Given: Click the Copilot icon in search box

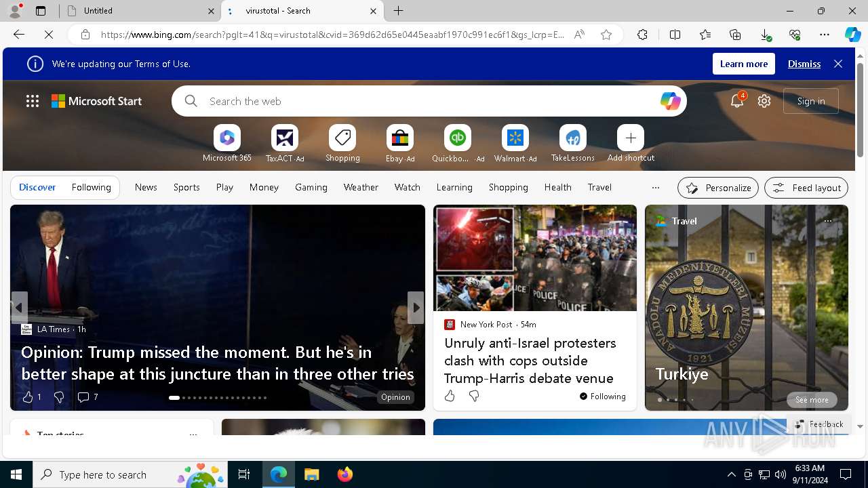Looking at the screenshot, I should (x=670, y=101).
